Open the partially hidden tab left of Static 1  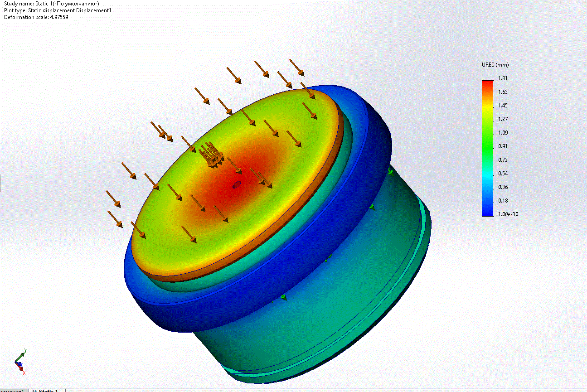pos(14,390)
